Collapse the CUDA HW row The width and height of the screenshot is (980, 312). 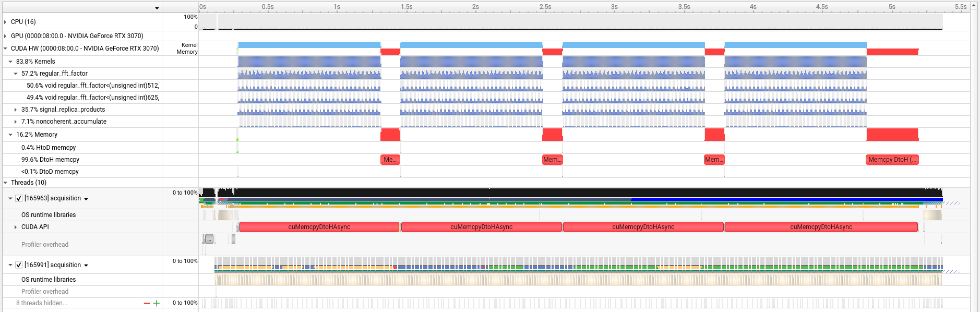click(x=5, y=49)
